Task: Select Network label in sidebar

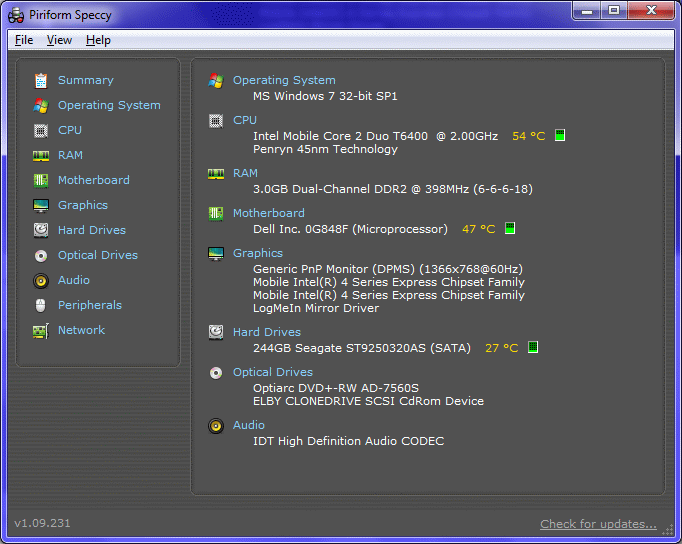Action: point(81,330)
